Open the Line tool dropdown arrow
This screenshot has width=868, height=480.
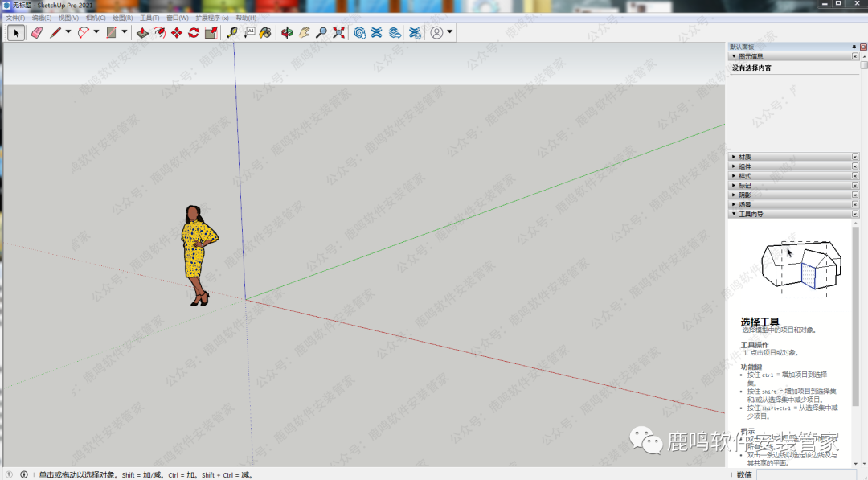coord(68,33)
